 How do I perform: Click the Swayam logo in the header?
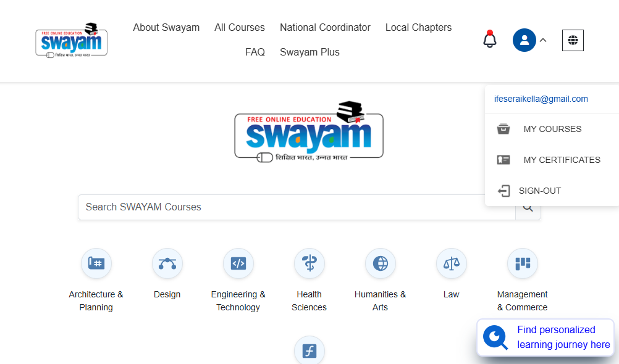point(72,40)
